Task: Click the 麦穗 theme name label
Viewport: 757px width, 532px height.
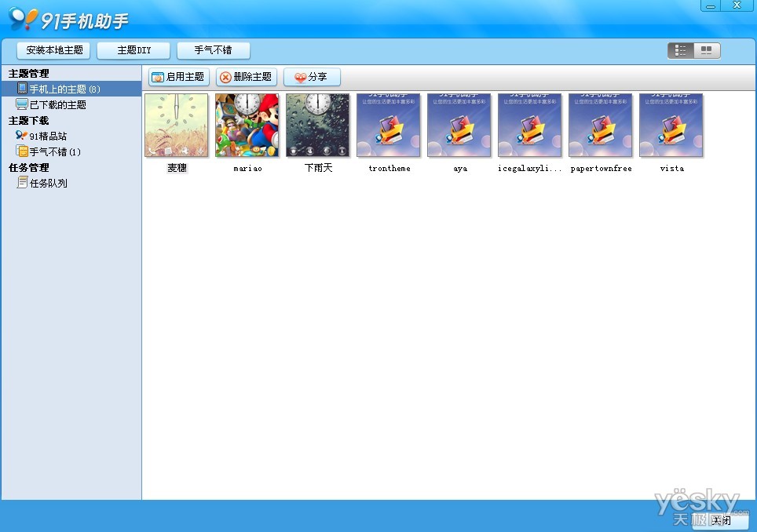Action: (x=177, y=168)
